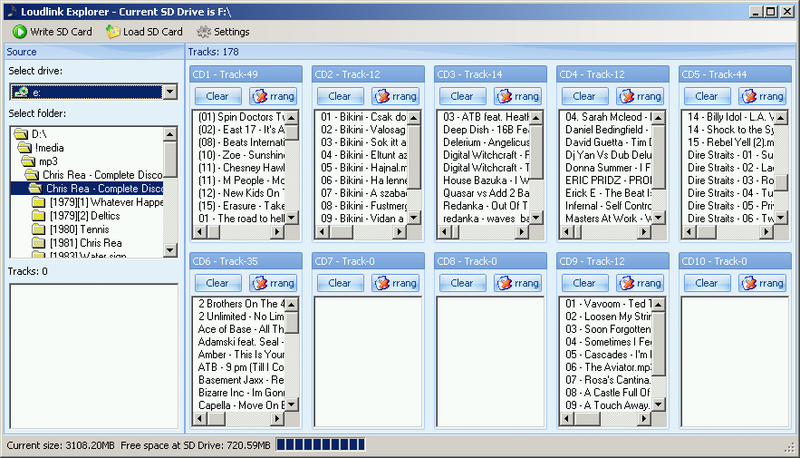Click down arrow of CD5 track list scrollbar

pyautogui.click(x=782, y=218)
